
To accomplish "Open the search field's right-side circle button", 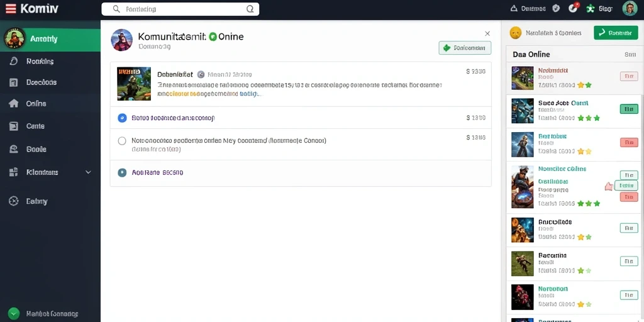I will [x=250, y=9].
